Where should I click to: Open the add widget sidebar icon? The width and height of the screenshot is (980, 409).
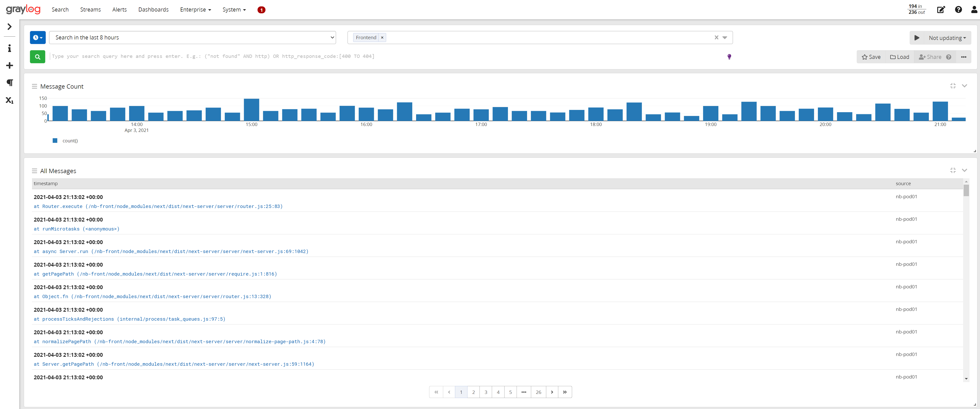click(9, 66)
